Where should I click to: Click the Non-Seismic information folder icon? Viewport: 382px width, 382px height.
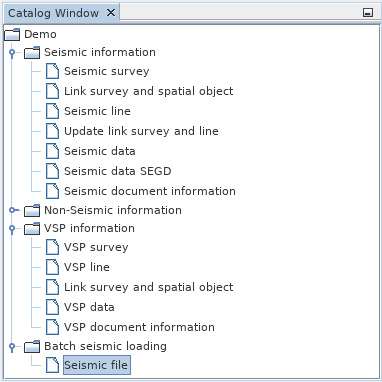[32, 210]
